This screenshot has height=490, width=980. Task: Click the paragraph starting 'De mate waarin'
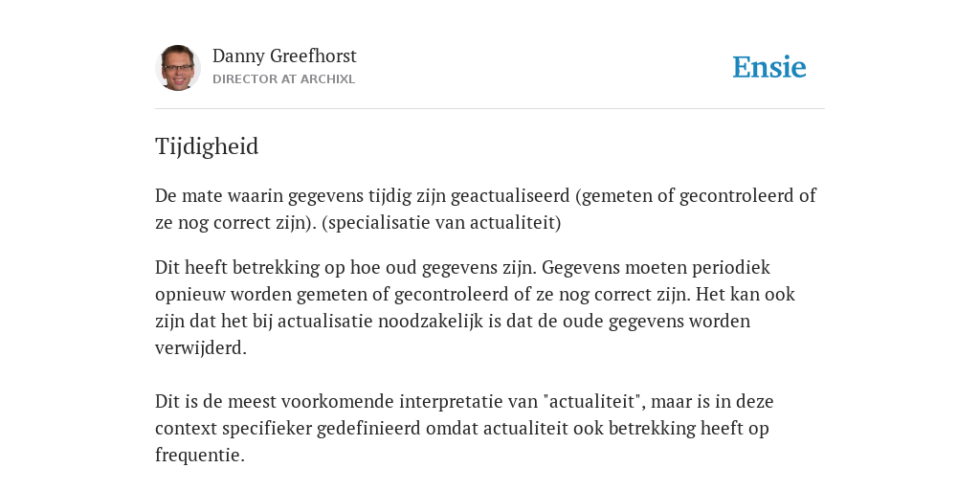(x=485, y=209)
